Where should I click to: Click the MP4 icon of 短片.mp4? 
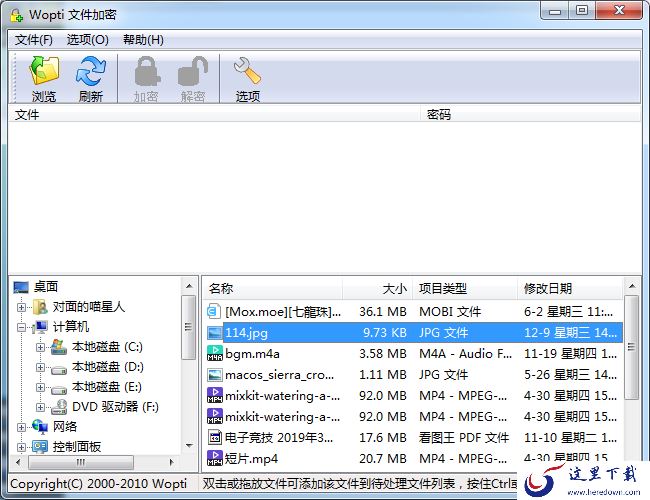(215, 458)
